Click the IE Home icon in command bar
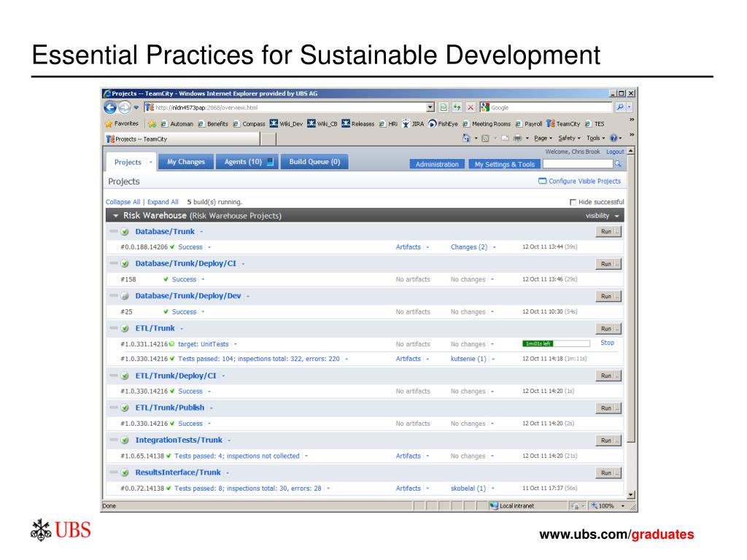Image resolution: width=747 pixels, height=560 pixels. coord(466,138)
